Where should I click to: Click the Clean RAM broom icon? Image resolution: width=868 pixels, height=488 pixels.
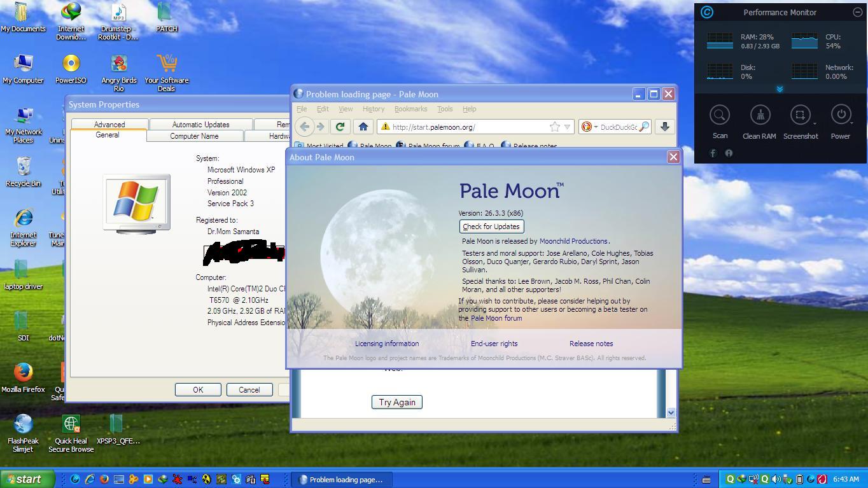[x=760, y=115]
